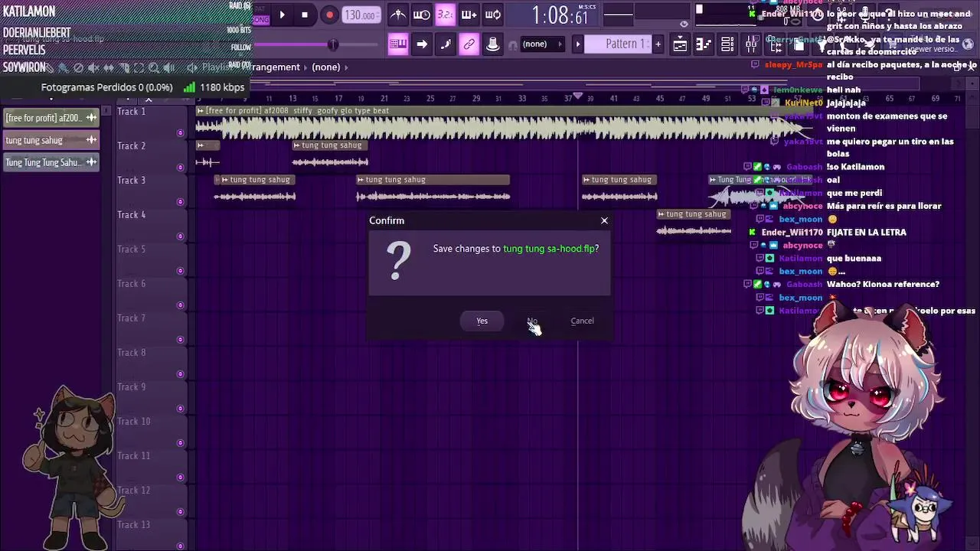Viewport: 980px width, 551px height.
Task: Open clip menu of Track 4 tung tung sahug
Action: [x=661, y=214]
